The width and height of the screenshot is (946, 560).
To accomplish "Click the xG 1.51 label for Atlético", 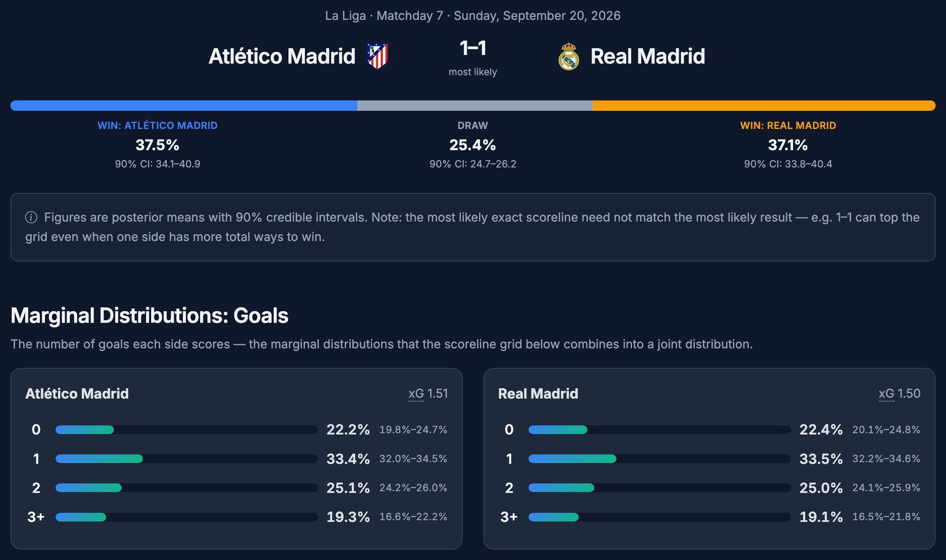I will (428, 393).
